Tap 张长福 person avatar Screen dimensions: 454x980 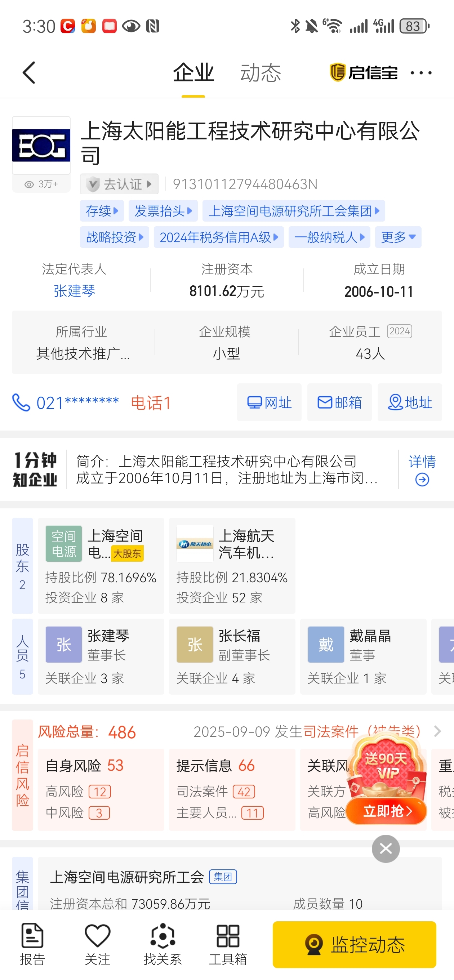(x=195, y=645)
